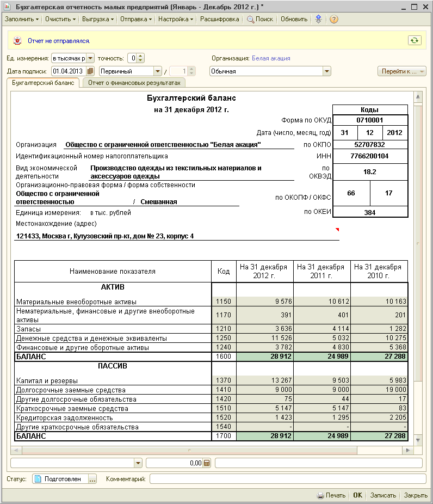Expand the Обычная dropdown list
Image resolution: width=433 pixels, height=504 pixels.
click(326, 71)
